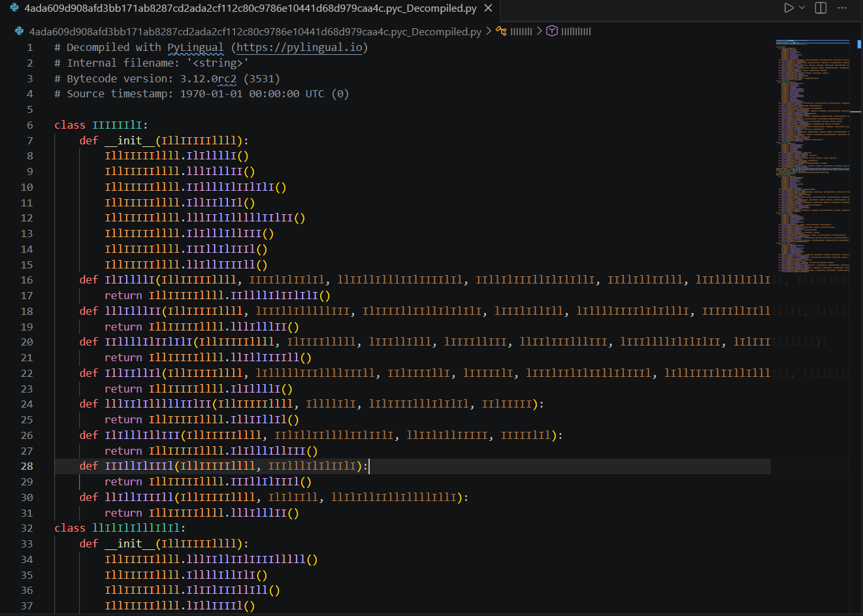Expand the first breadcrumb chevron after file name
Image resolution: width=863 pixels, height=616 pixels.
489,31
